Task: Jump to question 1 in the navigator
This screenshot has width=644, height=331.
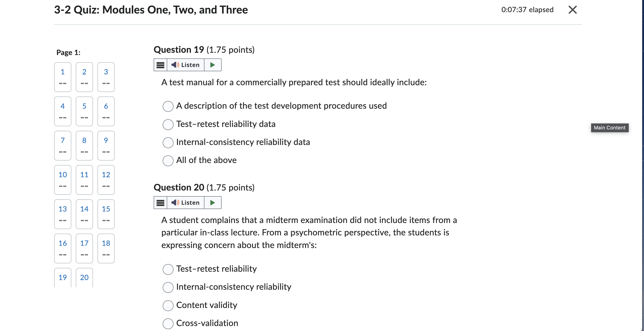Action: [63, 77]
